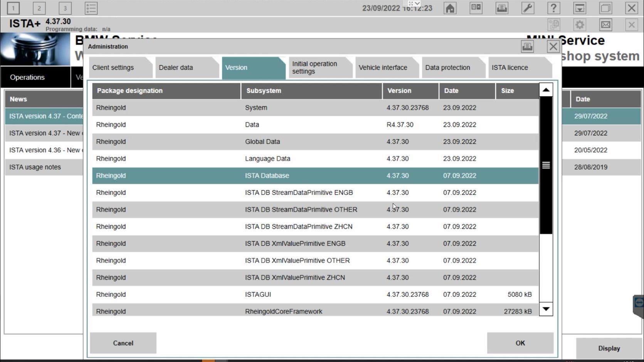
Task: Click the greyed gear icon in second row
Action: tap(580, 25)
